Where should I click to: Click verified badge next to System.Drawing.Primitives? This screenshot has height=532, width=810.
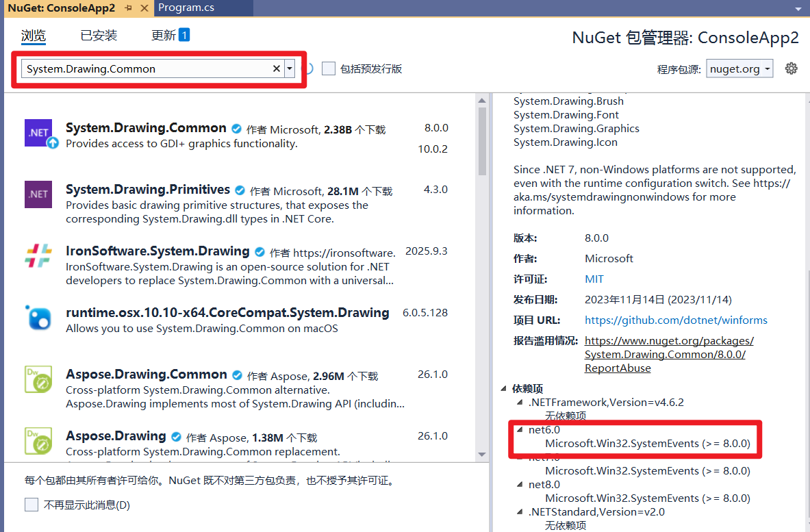[x=240, y=190]
